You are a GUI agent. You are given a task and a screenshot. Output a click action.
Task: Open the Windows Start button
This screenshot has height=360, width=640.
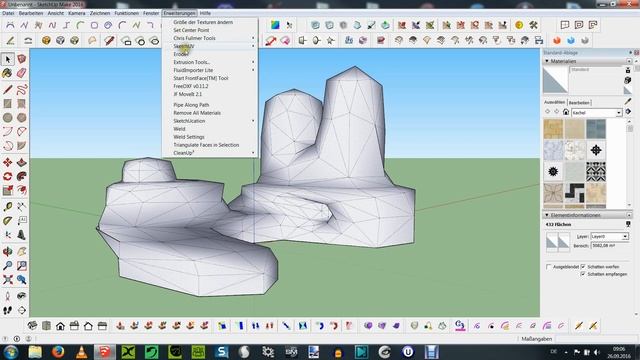pos(11,352)
